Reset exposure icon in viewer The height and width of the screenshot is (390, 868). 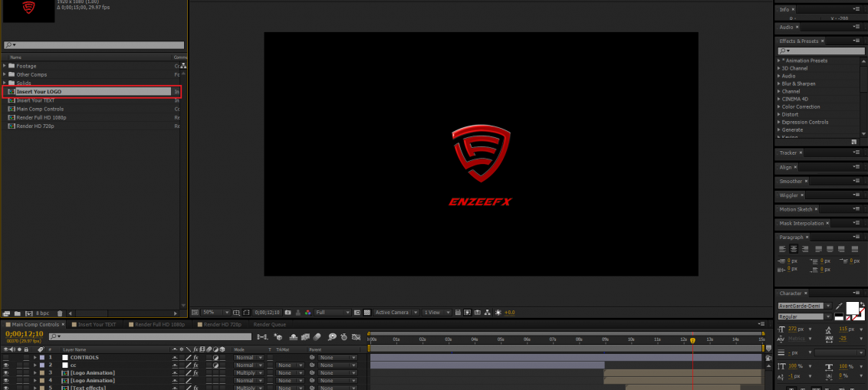(x=498, y=313)
